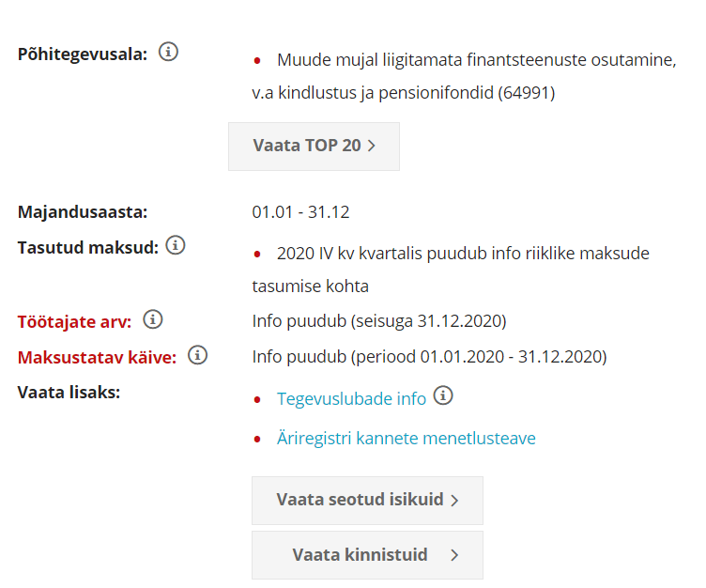Click the Vaata kinnistuid button
The width and height of the screenshot is (706, 588).
pyautogui.click(x=367, y=555)
